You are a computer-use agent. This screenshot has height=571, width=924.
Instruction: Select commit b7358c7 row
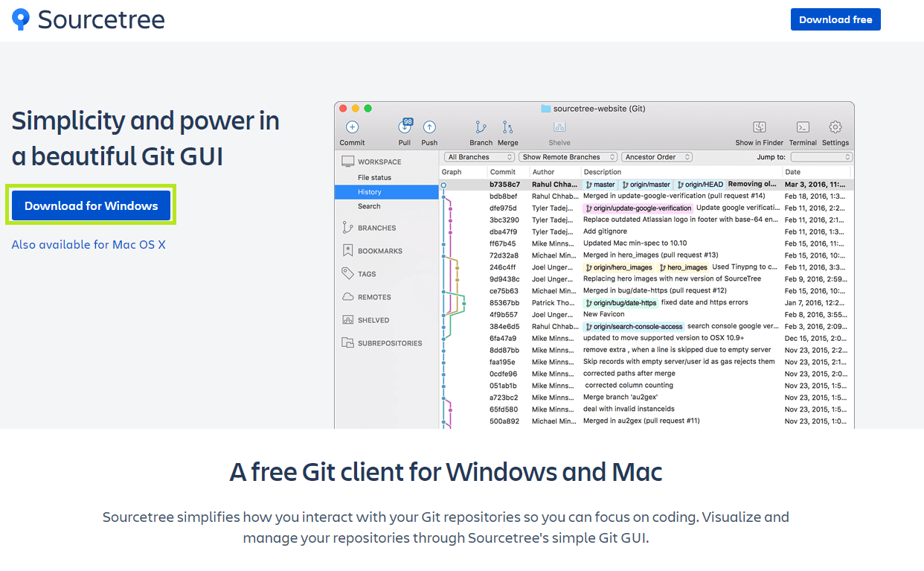pyautogui.click(x=647, y=185)
